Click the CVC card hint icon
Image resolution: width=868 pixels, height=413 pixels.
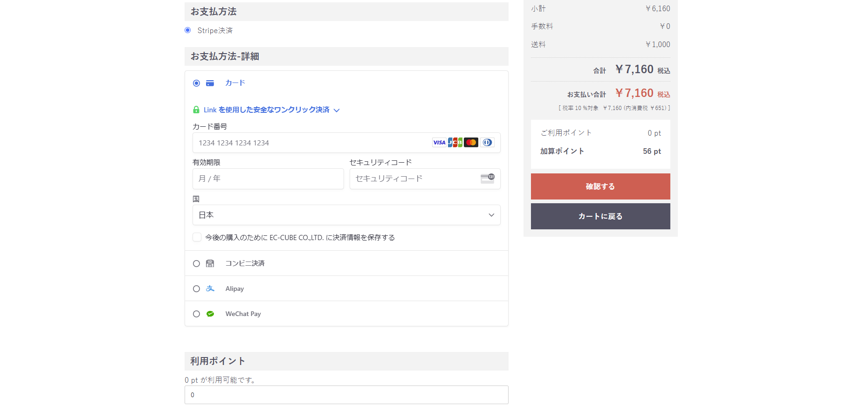(x=488, y=179)
